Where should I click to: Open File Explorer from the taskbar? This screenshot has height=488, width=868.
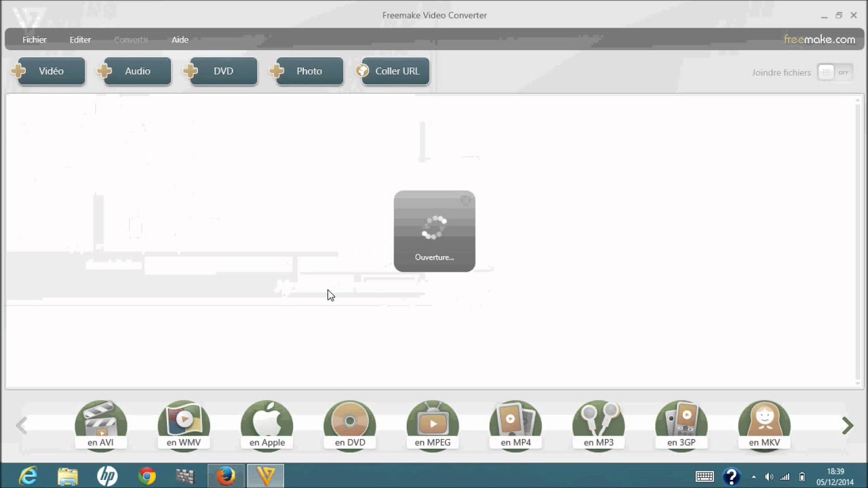pyautogui.click(x=68, y=476)
